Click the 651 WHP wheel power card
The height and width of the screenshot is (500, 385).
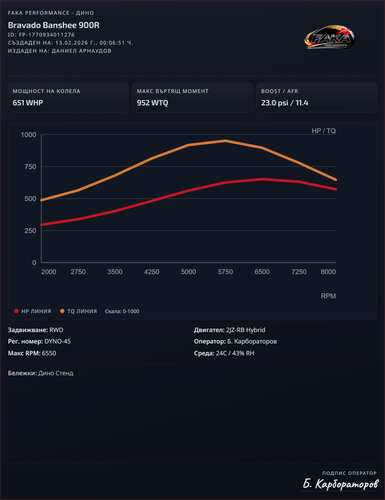68,98
